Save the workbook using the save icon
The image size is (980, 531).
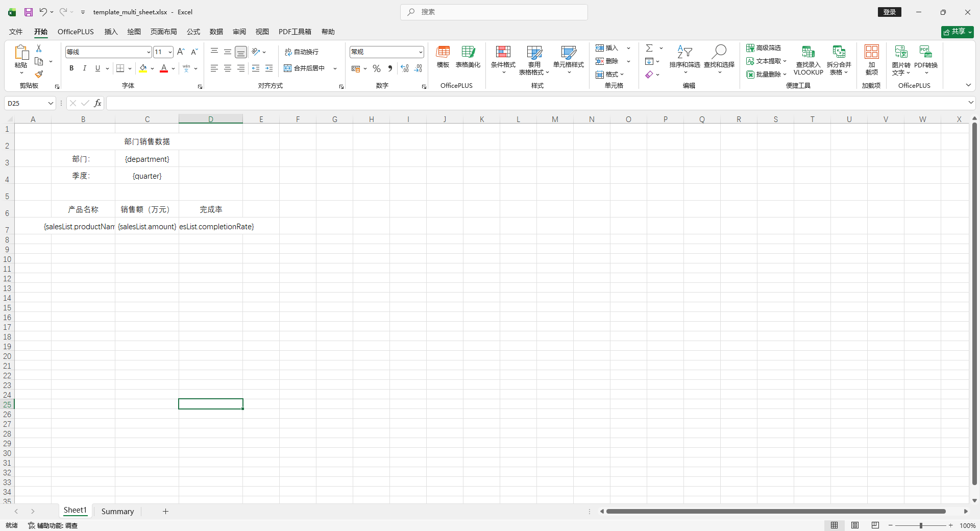[29, 12]
